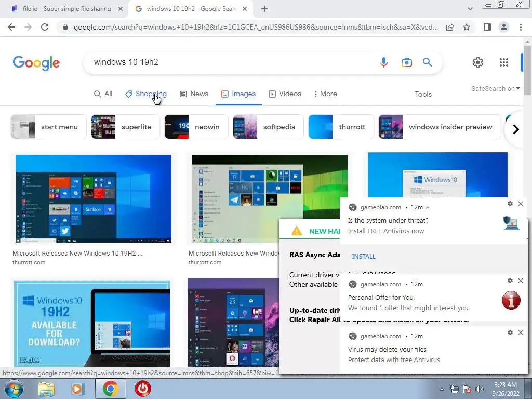Launch the media player taskbar icon
This screenshot has height=399, width=532.
[77, 389]
